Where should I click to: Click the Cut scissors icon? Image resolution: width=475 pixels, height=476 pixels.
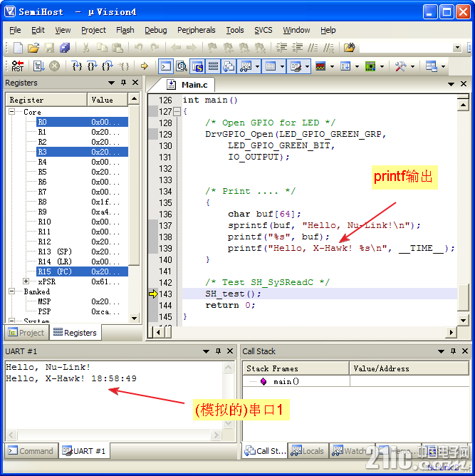[x=86, y=48]
